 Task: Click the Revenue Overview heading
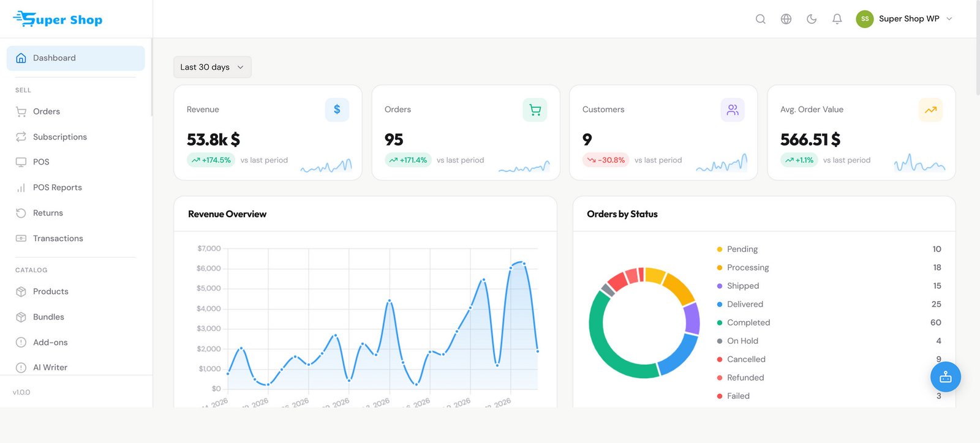point(227,214)
